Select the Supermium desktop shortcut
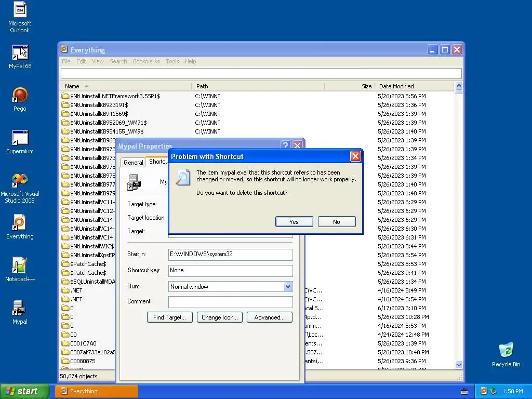Screen dimensions: 532x399 pyautogui.click(x=20, y=142)
